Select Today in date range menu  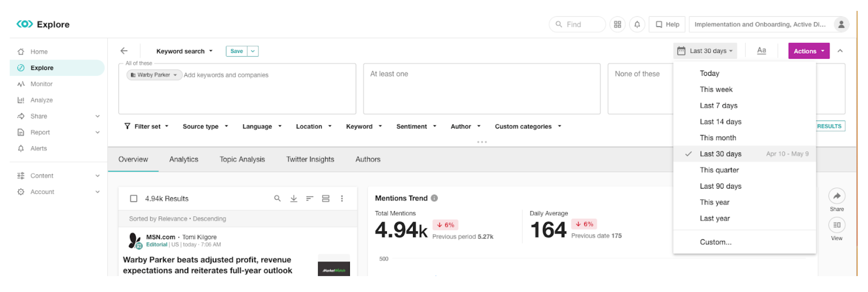click(745, 73)
